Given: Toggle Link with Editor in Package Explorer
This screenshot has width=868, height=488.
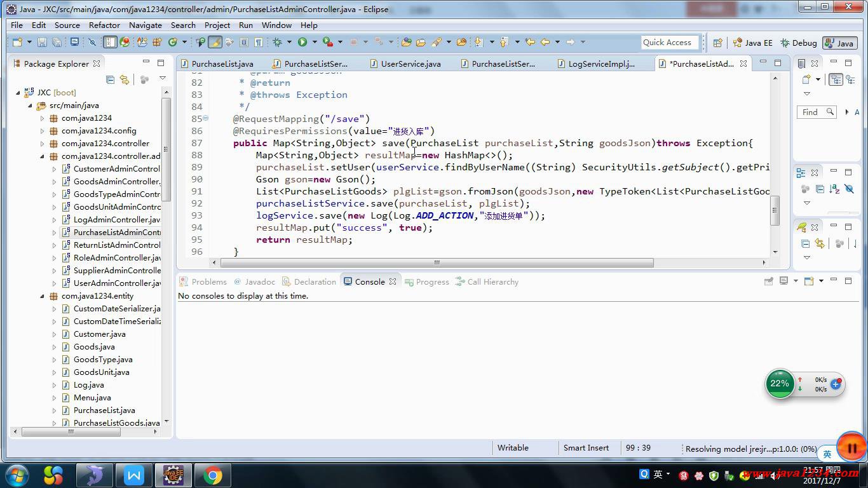Looking at the screenshot, I should coord(125,79).
